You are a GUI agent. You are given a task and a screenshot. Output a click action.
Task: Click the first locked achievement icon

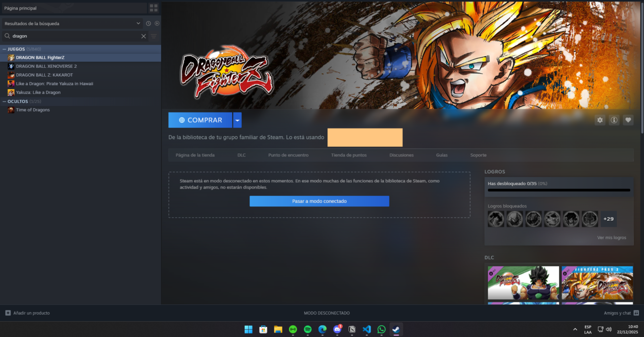point(496,219)
